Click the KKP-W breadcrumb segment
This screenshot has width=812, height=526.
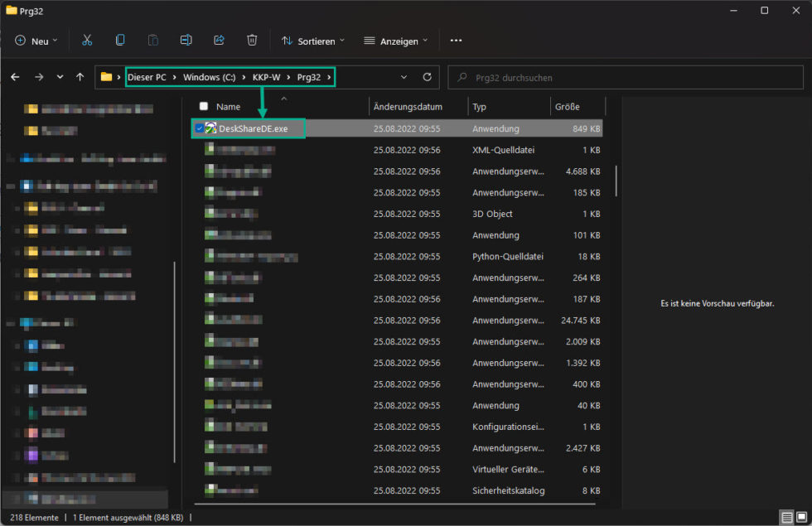click(265, 77)
